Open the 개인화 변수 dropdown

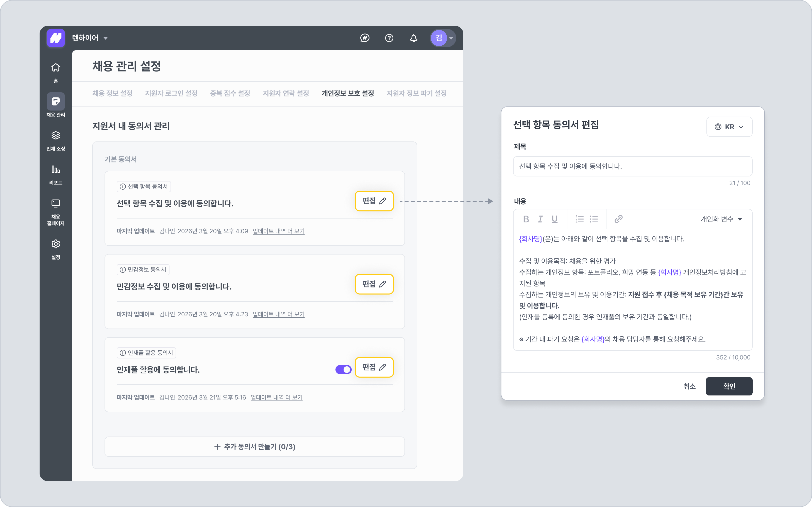(721, 219)
